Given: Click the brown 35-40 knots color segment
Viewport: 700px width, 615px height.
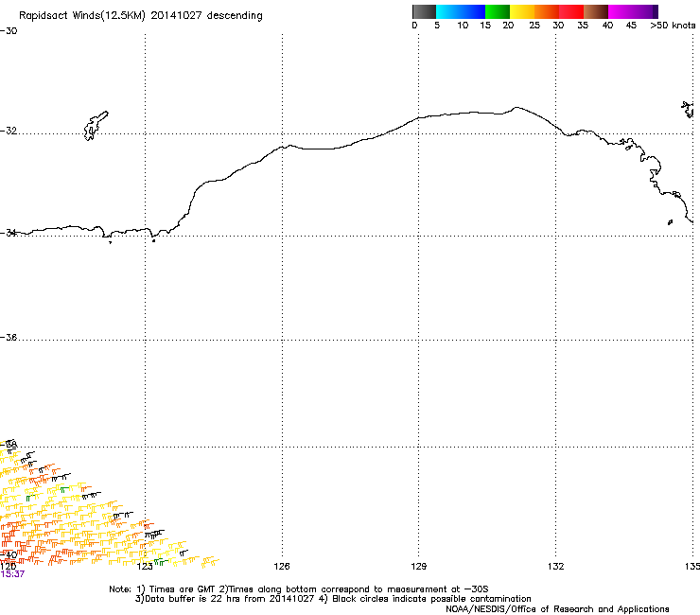Looking at the screenshot, I should point(596,11).
